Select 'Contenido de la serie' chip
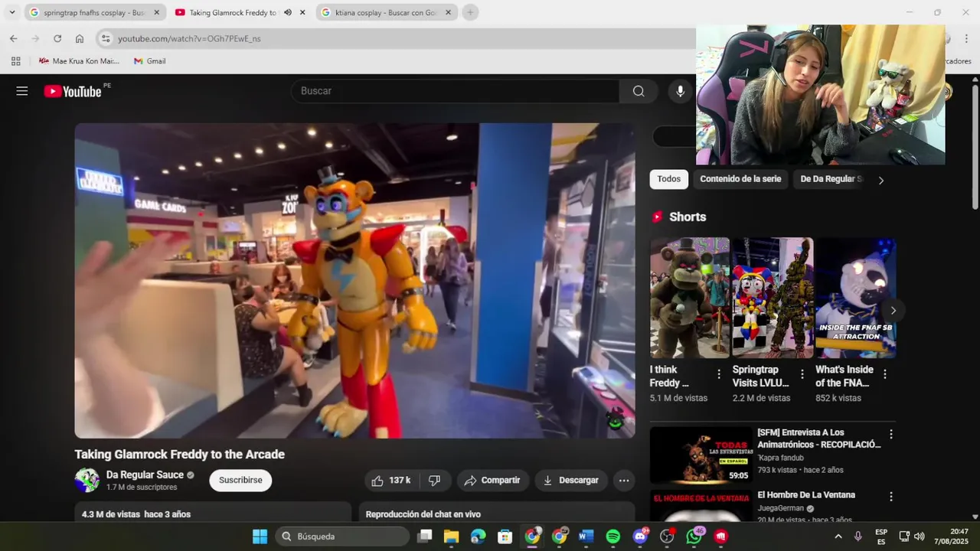This screenshot has width=980, height=551. point(740,179)
